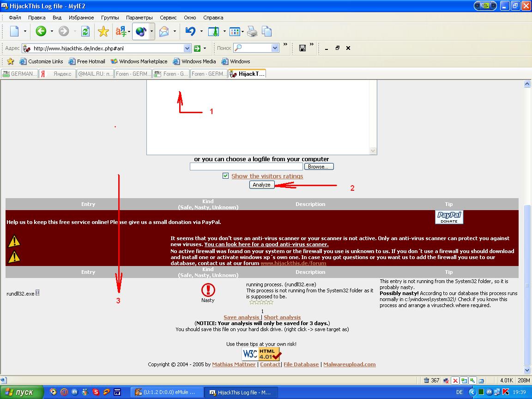Switch to the Яндекс tab

tap(57, 74)
